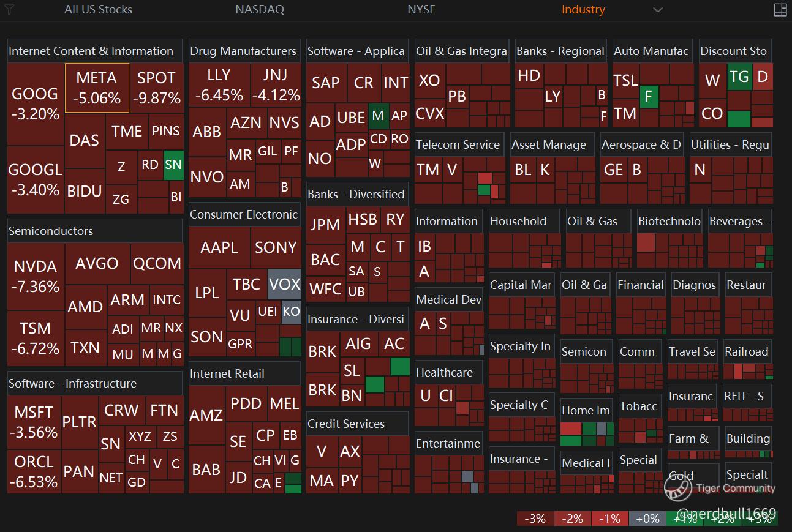Screen dimensions: 792x532
Task: Select the AAPL stock tile
Action: tap(219, 247)
